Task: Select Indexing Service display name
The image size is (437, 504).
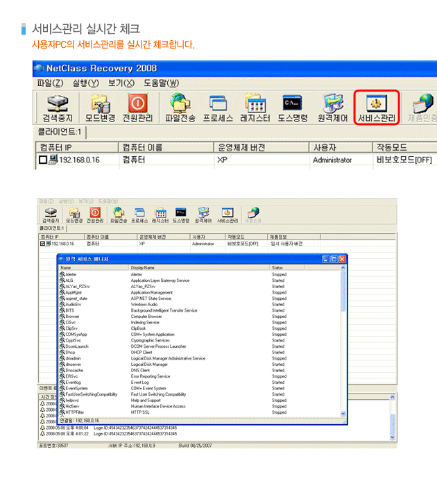Action: click(145, 322)
